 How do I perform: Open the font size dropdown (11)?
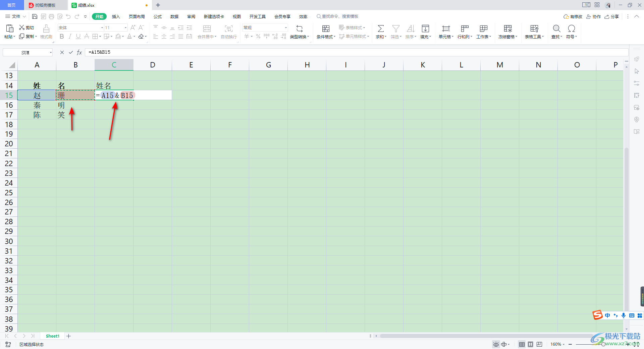pos(125,28)
